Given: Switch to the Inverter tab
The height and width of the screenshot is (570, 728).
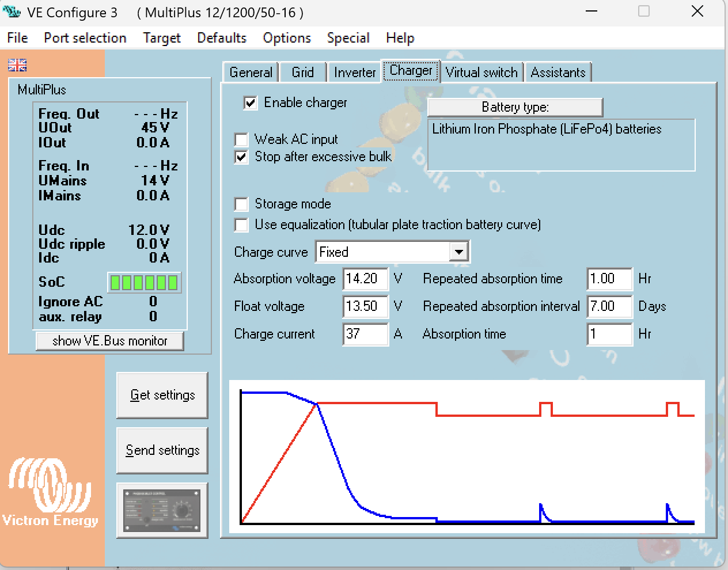Looking at the screenshot, I should [x=355, y=73].
